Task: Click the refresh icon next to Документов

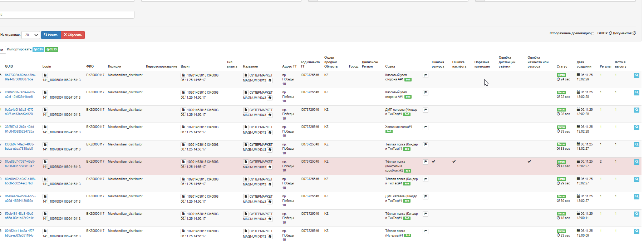Action: tap(634, 33)
